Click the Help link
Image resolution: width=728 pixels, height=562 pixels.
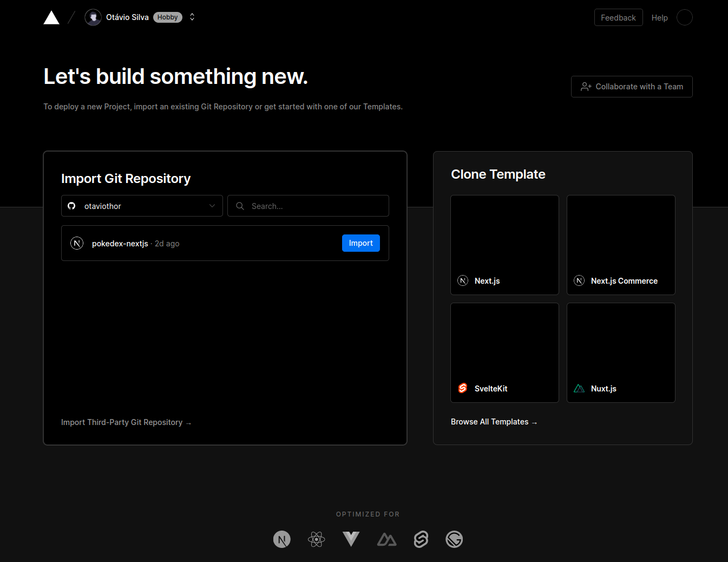659,18
